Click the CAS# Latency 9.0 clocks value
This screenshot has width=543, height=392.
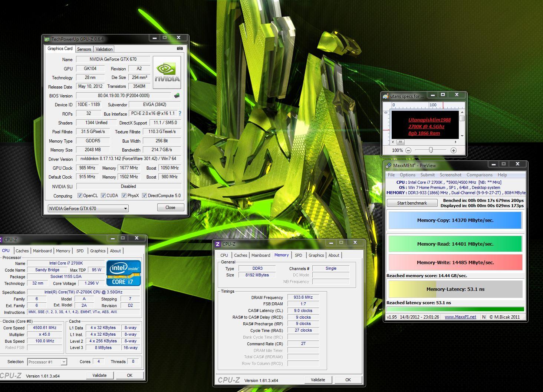click(x=303, y=310)
